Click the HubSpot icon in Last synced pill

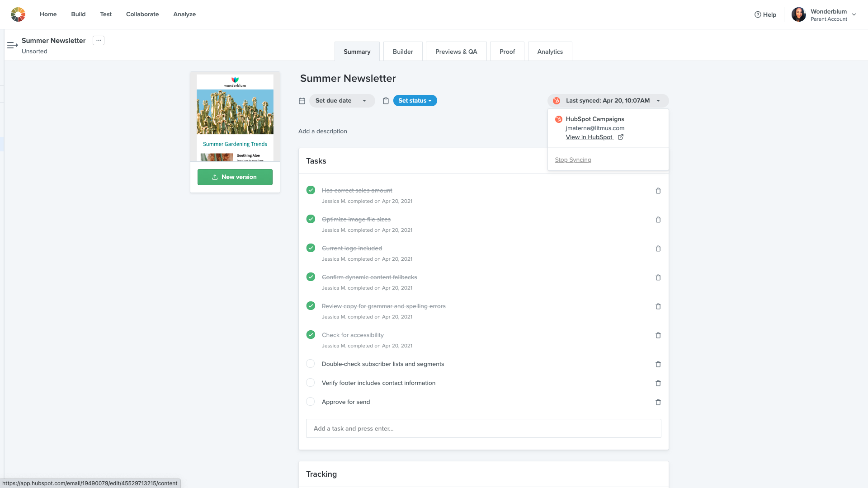pyautogui.click(x=557, y=101)
